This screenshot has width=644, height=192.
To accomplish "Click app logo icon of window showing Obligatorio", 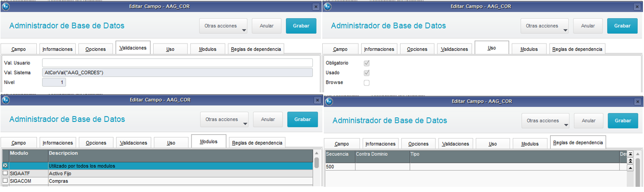I will (x=327, y=6).
